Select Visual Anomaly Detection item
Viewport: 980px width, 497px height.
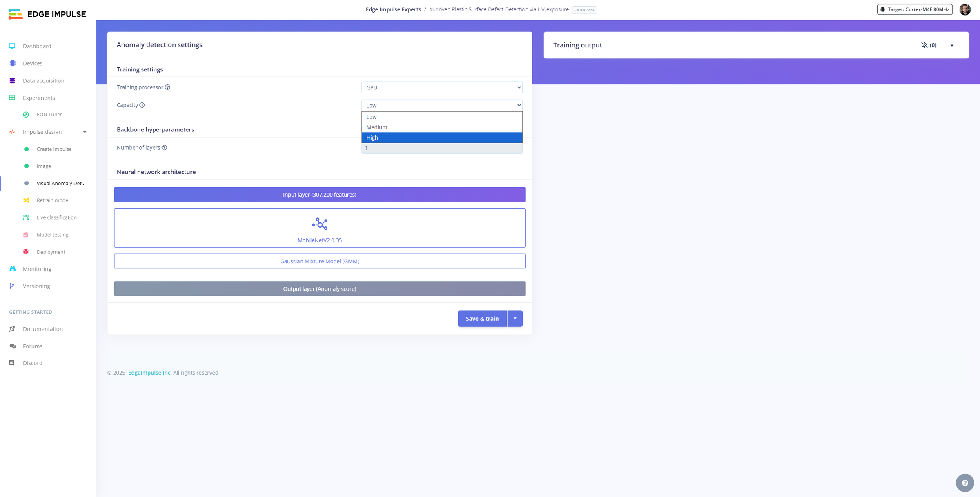(61, 183)
